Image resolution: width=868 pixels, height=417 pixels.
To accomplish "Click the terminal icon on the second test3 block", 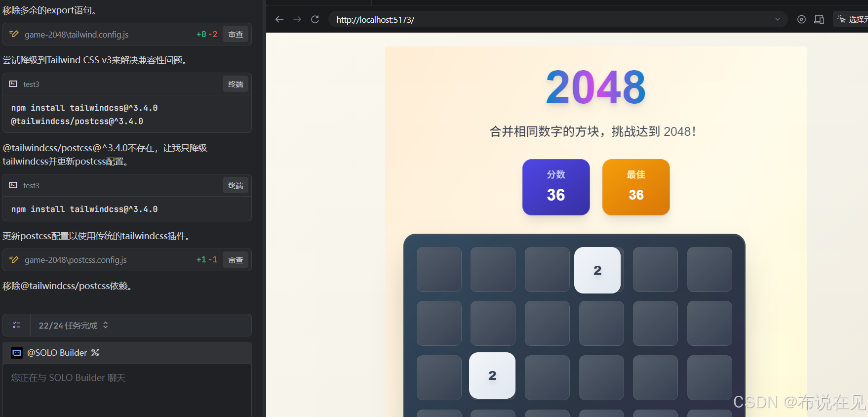I will [13, 185].
